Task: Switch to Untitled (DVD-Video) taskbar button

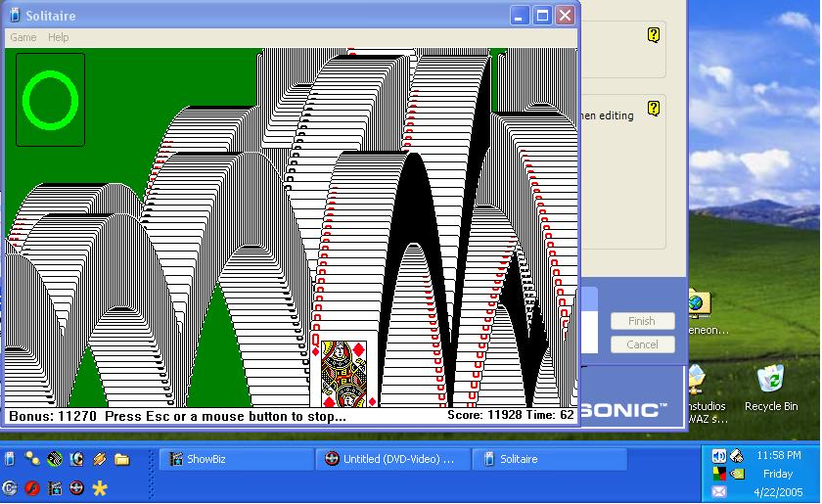Action: tap(391, 459)
